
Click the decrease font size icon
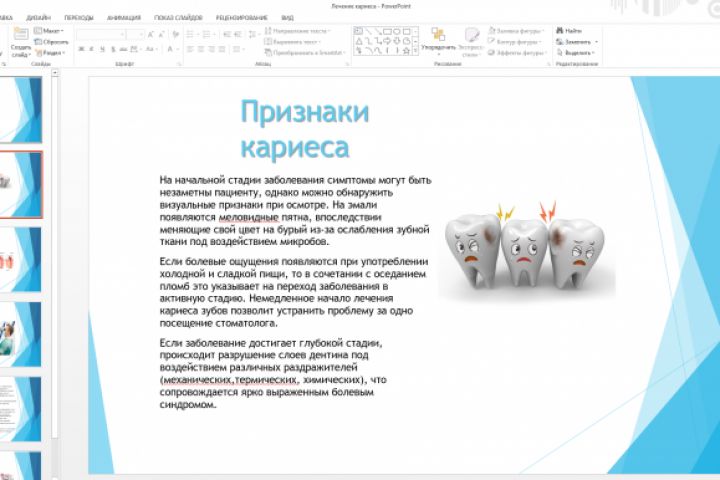[x=161, y=34]
